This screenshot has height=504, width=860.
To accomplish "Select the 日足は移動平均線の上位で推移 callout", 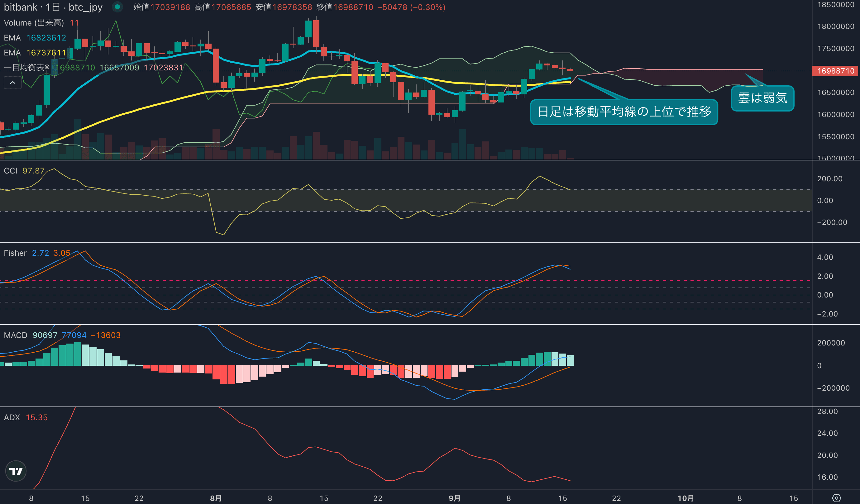I will (624, 112).
